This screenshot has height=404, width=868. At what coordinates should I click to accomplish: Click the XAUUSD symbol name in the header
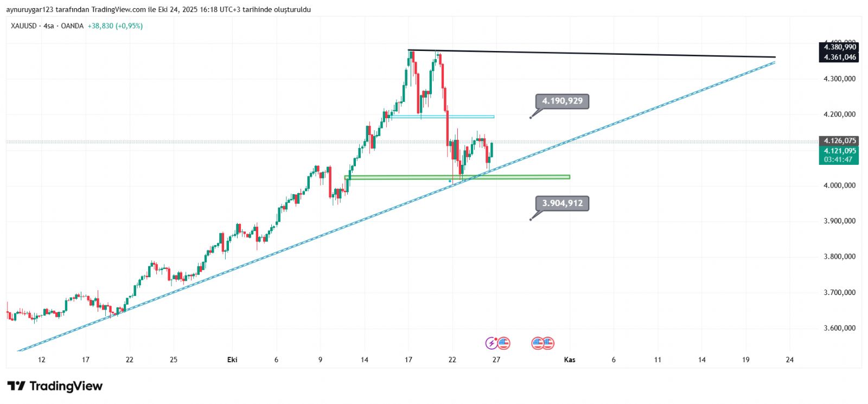pos(24,26)
